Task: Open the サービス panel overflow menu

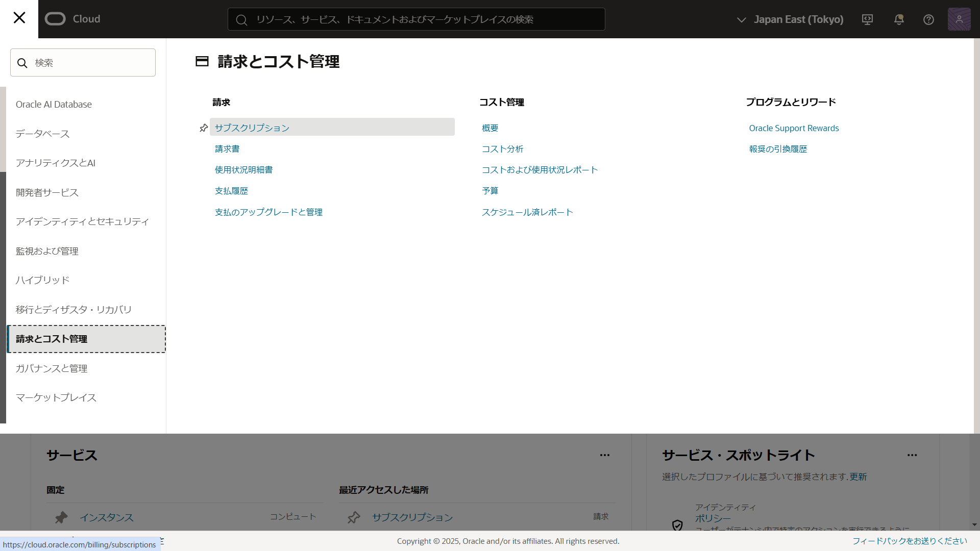Action: [x=605, y=455]
